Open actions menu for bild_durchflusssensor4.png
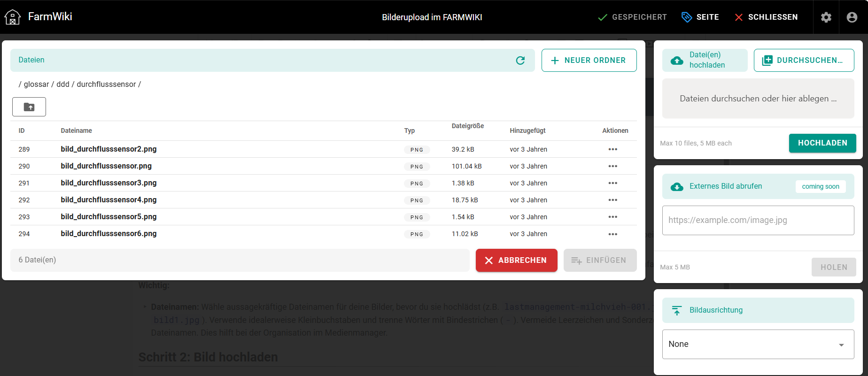The height and width of the screenshot is (376, 868). [612, 200]
